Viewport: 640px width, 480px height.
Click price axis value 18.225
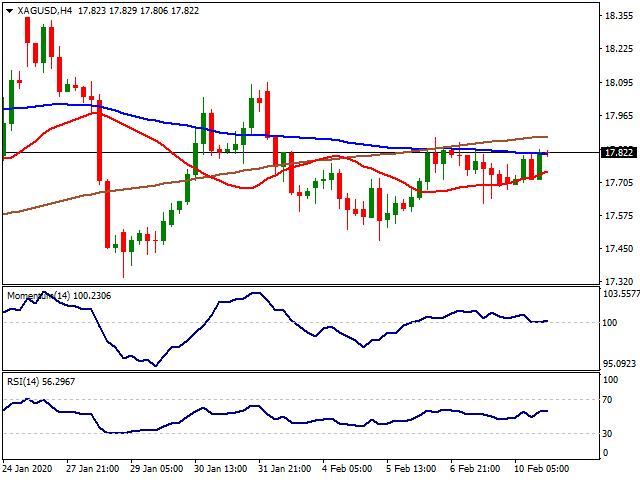pyautogui.click(x=619, y=49)
